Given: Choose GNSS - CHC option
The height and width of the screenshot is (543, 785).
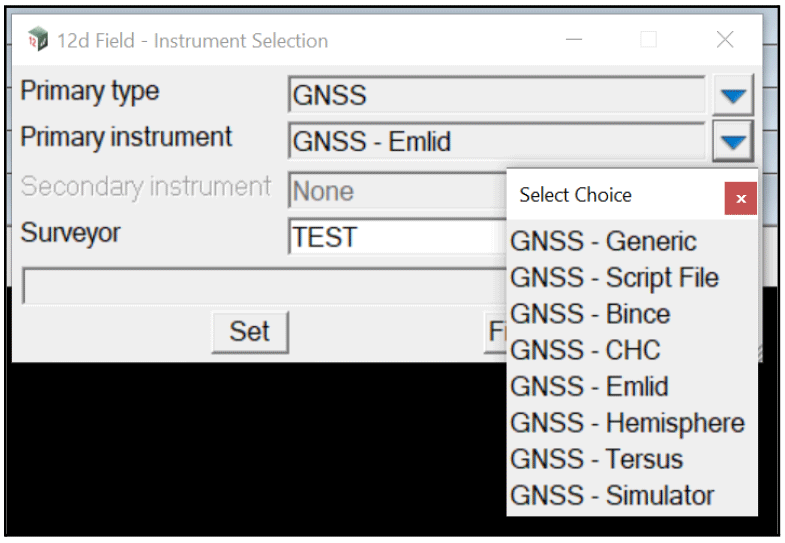Looking at the screenshot, I should coord(632,350).
